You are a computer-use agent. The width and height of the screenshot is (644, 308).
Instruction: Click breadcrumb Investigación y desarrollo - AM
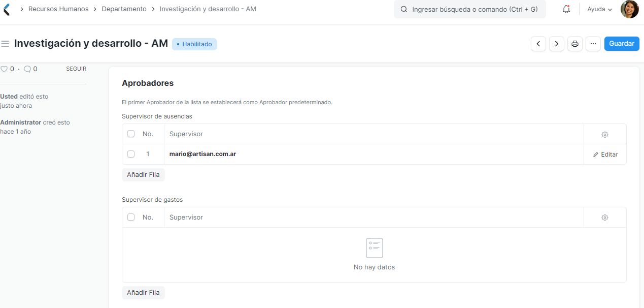[208, 9]
